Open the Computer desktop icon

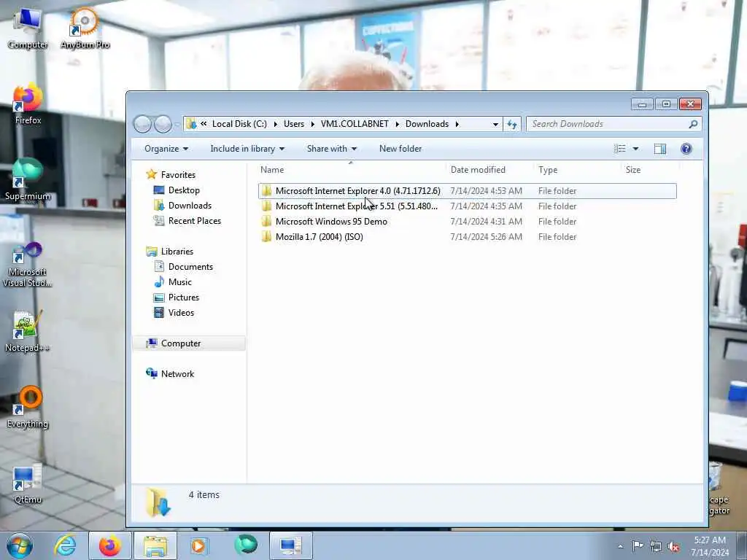(28, 28)
